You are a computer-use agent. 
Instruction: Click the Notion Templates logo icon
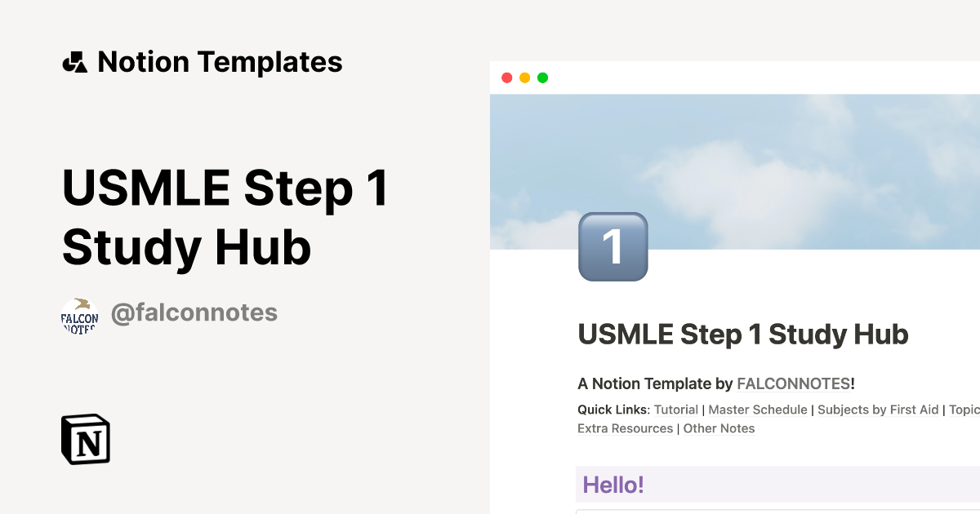[x=74, y=61]
